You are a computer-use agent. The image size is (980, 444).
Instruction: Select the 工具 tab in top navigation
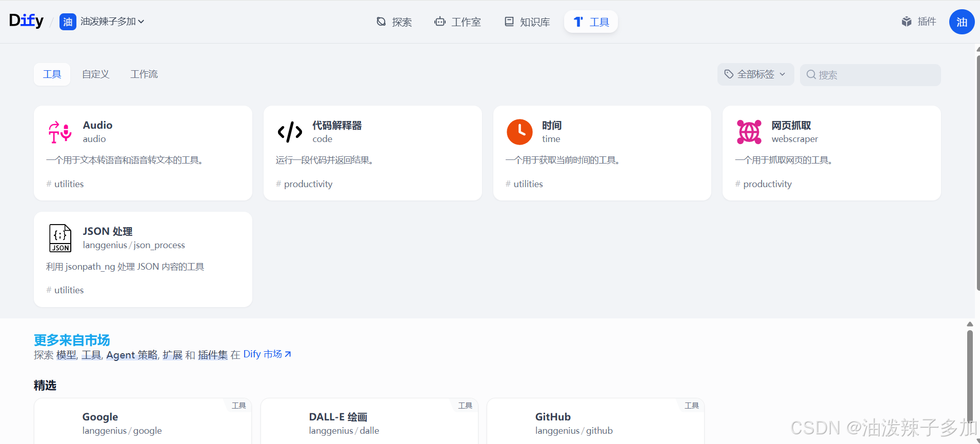pyautogui.click(x=591, y=22)
